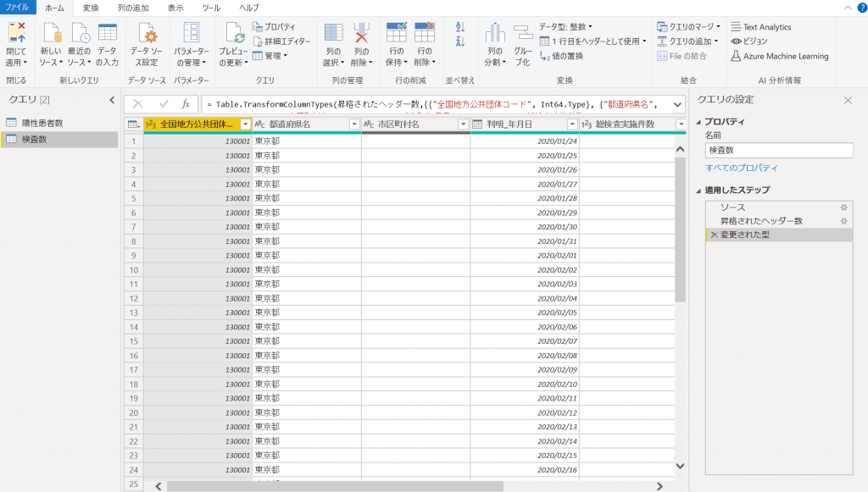
Task: Open query Properties (プロパティ) in ribbon
Action: (x=274, y=26)
